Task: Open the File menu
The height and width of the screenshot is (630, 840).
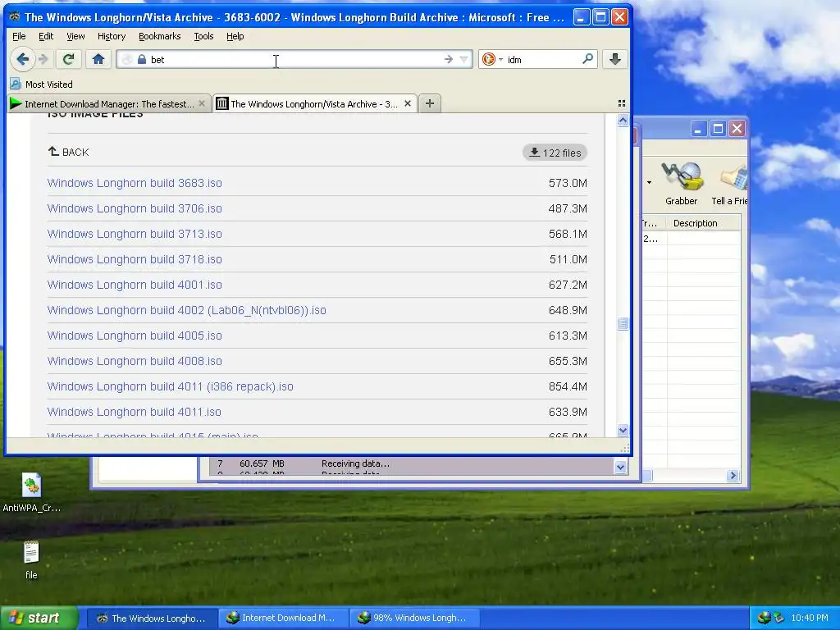Action: [19, 36]
